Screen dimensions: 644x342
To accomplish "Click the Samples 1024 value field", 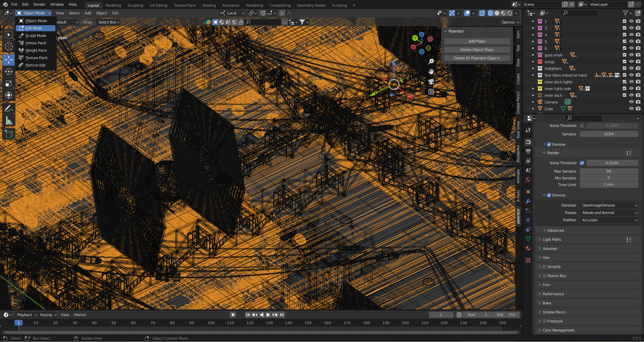I will coord(609,134).
